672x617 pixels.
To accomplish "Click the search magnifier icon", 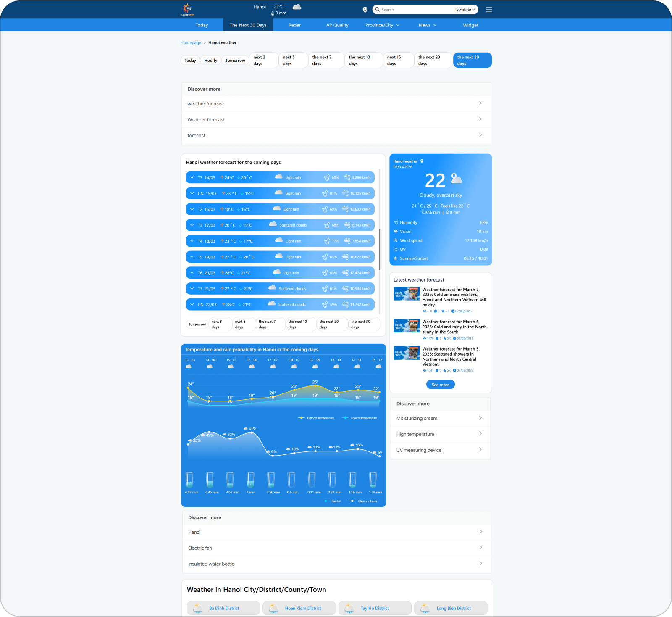I will 377,9.
